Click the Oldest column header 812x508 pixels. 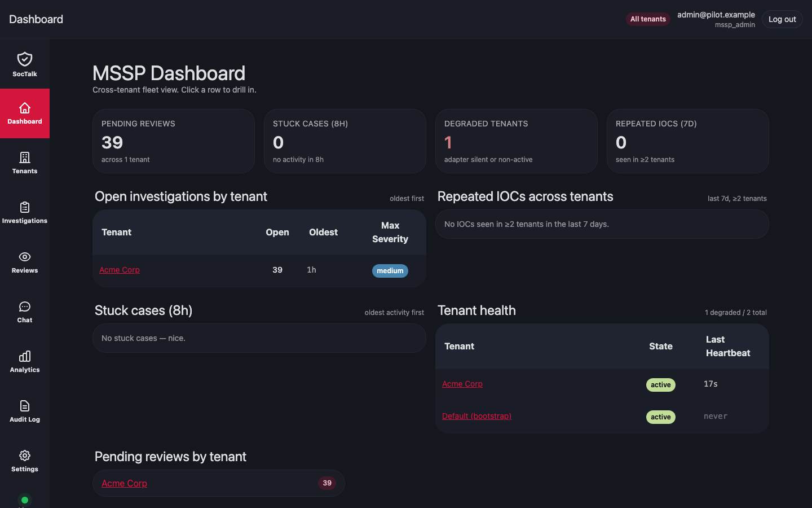pos(323,232)
